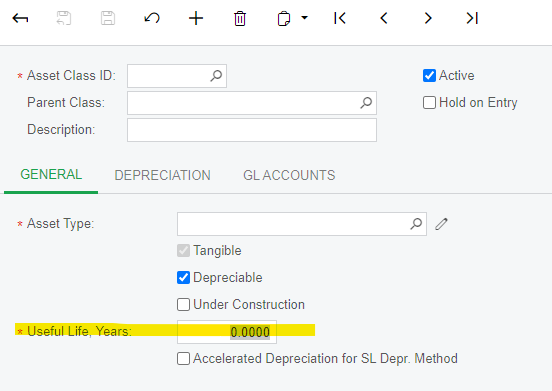This screenshot has height=391, width=552.
Task: Go to first record icon
Action: coord(340,18)
